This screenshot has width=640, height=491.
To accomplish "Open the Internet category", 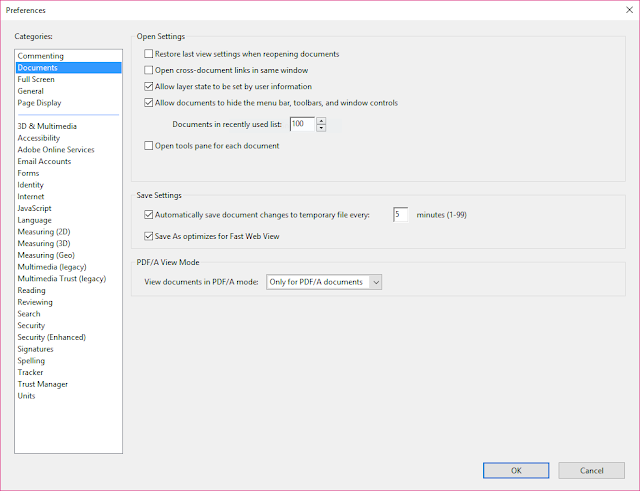I will coord(68,196).
